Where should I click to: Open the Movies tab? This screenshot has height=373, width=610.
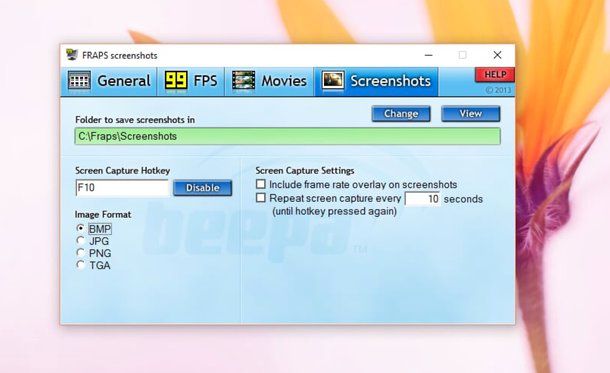(x=269, y=81)
